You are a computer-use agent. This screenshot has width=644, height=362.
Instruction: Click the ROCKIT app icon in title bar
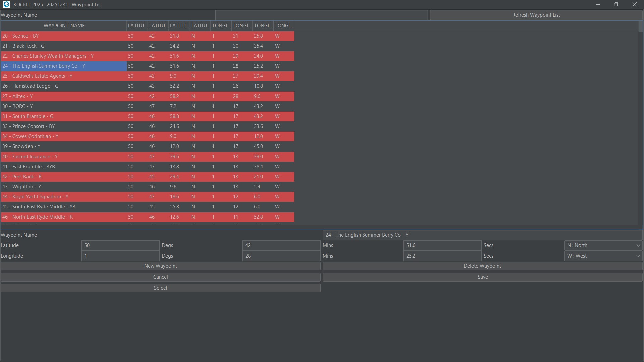(x=6, y=4)
